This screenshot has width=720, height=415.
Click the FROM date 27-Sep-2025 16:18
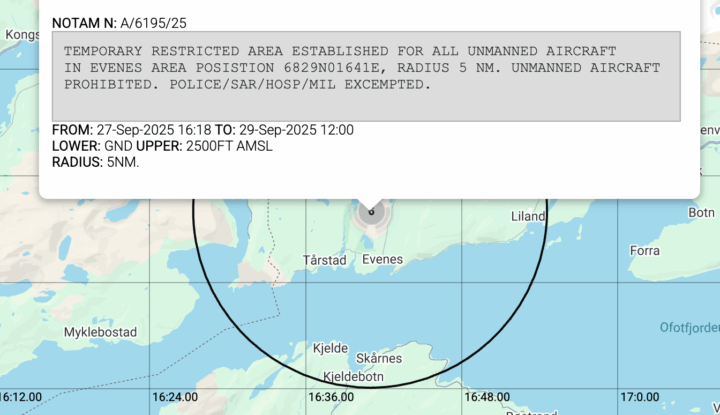point(154,130)
